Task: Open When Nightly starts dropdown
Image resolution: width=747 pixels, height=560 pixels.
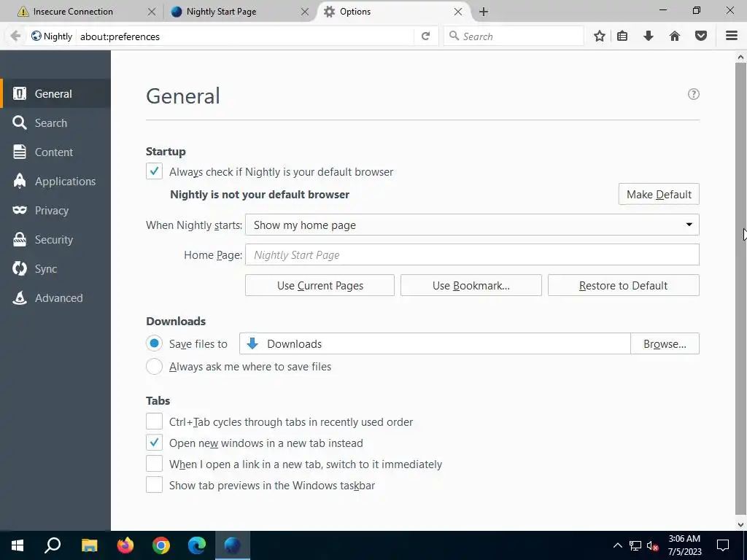Action: pyautogui.click(x=472, y=225)
